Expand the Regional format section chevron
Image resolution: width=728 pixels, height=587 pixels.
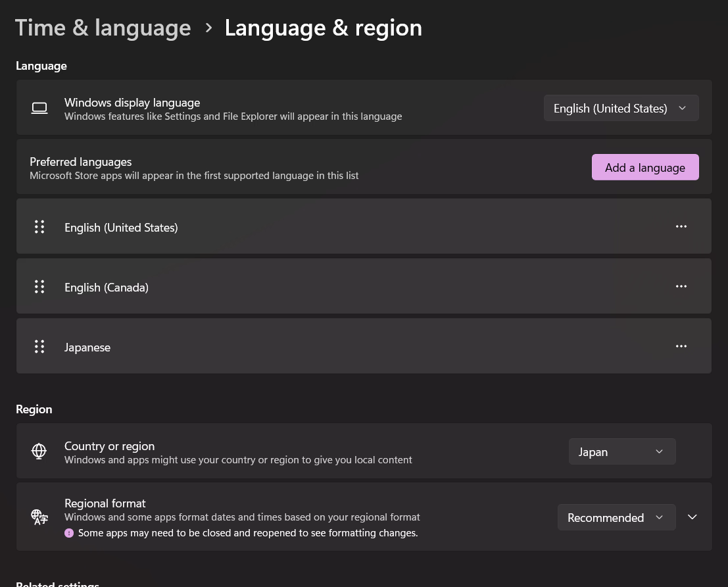tap(692, 517)
